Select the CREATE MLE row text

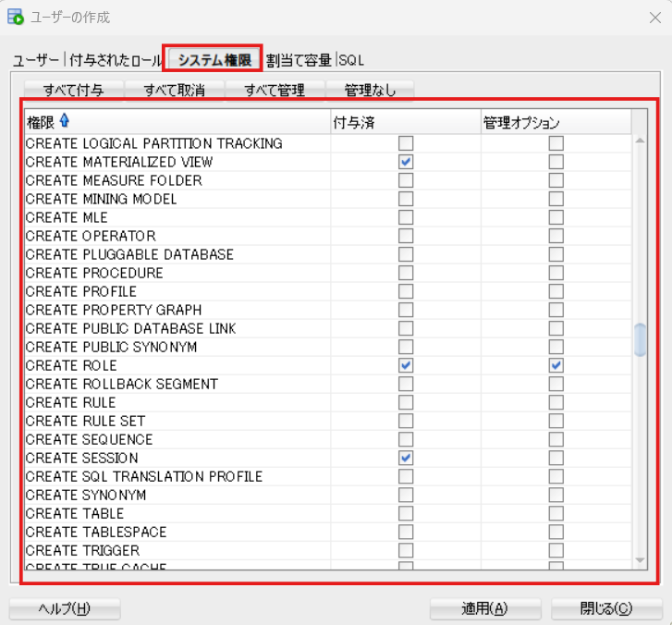click(x=67, y=217)
